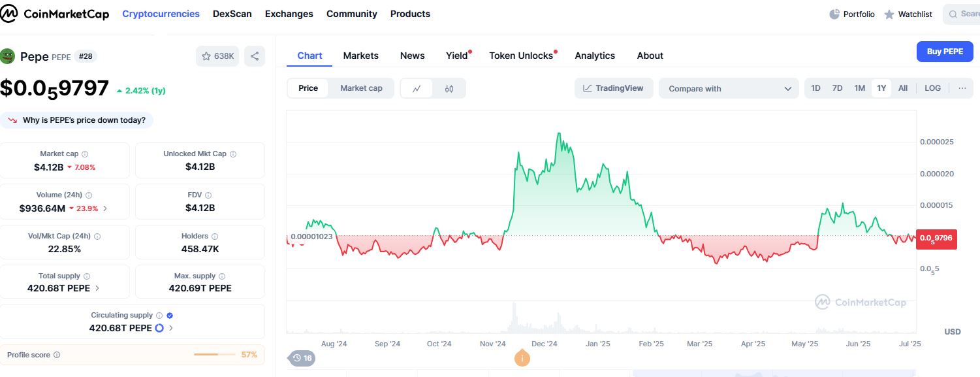Click the Portfolio pie icon

click(834, 14)
